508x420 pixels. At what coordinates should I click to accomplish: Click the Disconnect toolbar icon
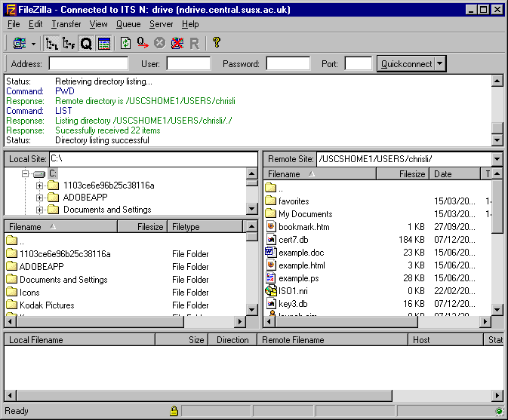177,43
